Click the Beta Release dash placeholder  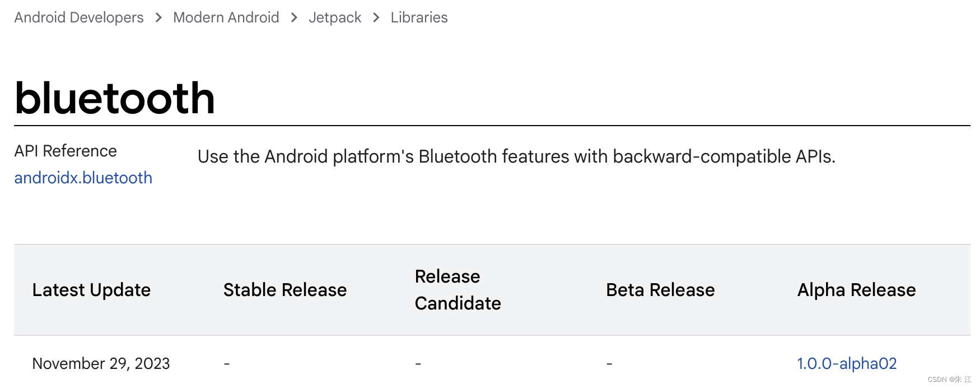click(608, 363)
